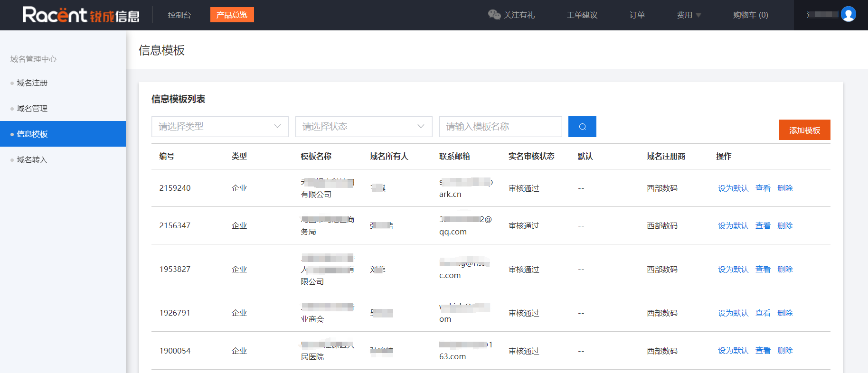Click 删除 for template 1926791

(785, 313)
